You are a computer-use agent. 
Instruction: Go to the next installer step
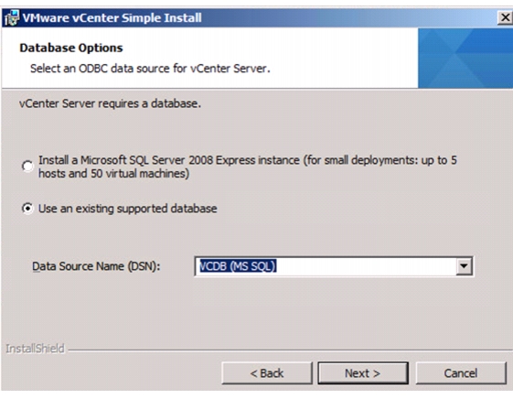[x=363, y=373]
